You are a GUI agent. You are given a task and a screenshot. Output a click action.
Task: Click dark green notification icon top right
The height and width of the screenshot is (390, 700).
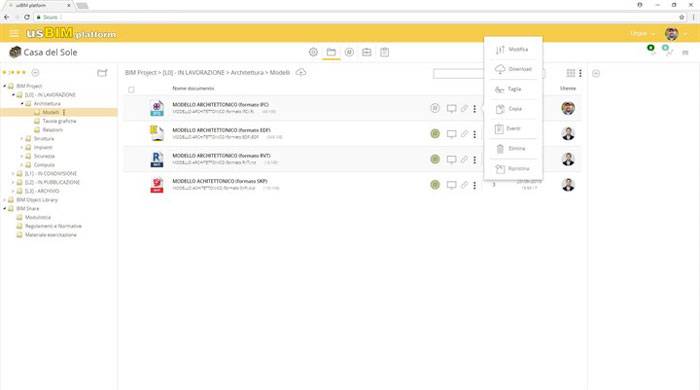coord(651,48)
